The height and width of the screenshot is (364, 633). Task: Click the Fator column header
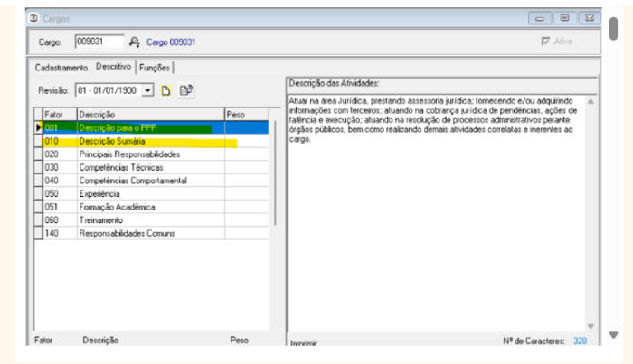57,115
